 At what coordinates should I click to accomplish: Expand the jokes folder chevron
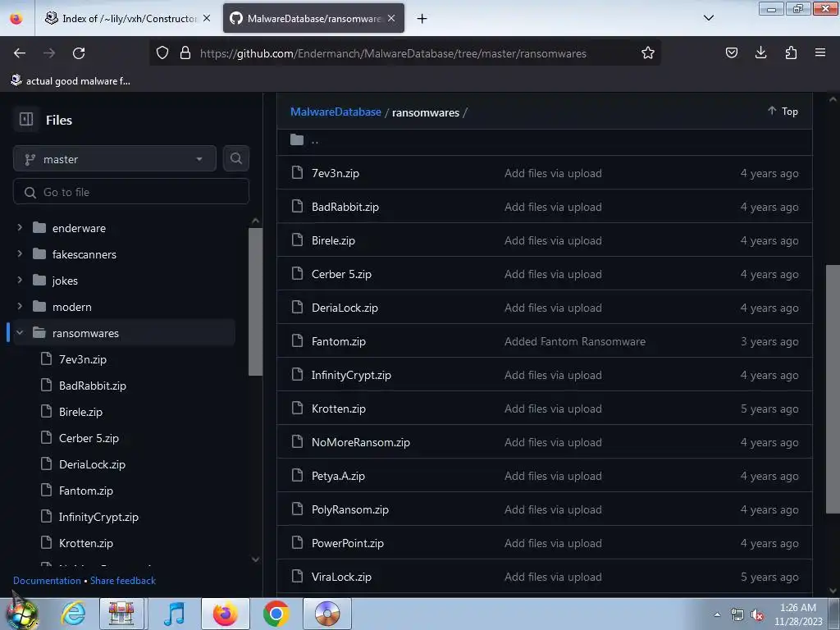pos(20,280)
